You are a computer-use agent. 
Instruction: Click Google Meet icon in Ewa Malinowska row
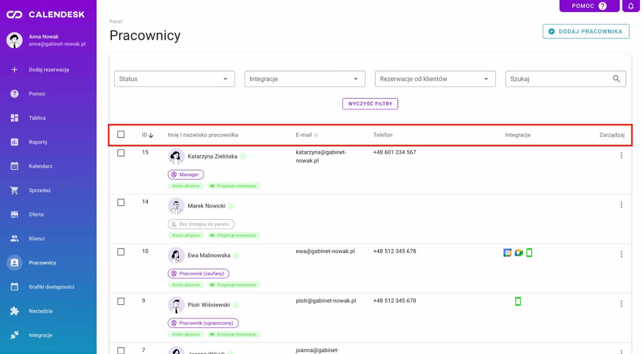[x=519, y=252]
